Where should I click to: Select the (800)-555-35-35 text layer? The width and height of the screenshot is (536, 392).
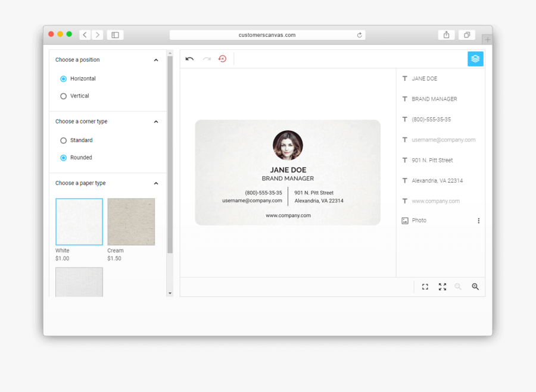pos(431,120)
